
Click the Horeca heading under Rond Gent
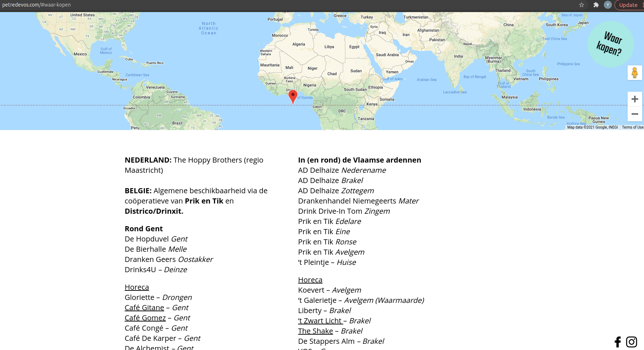(137, 287)
